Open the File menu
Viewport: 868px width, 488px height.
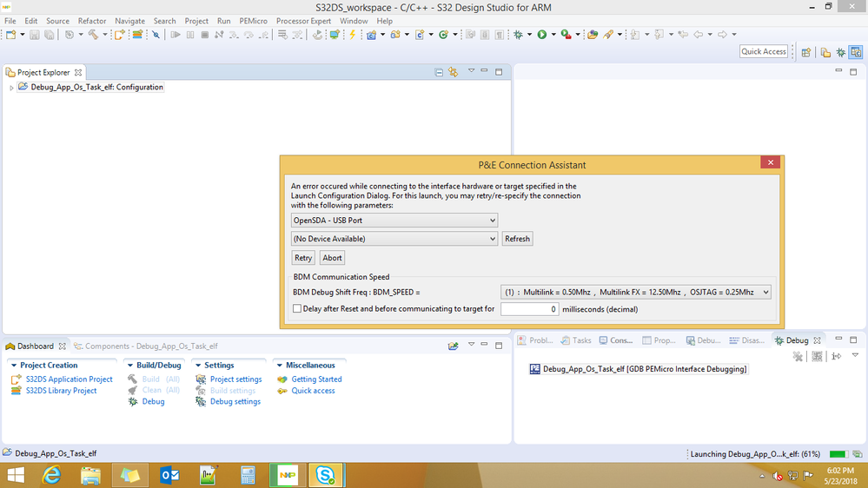coord(10,21)
